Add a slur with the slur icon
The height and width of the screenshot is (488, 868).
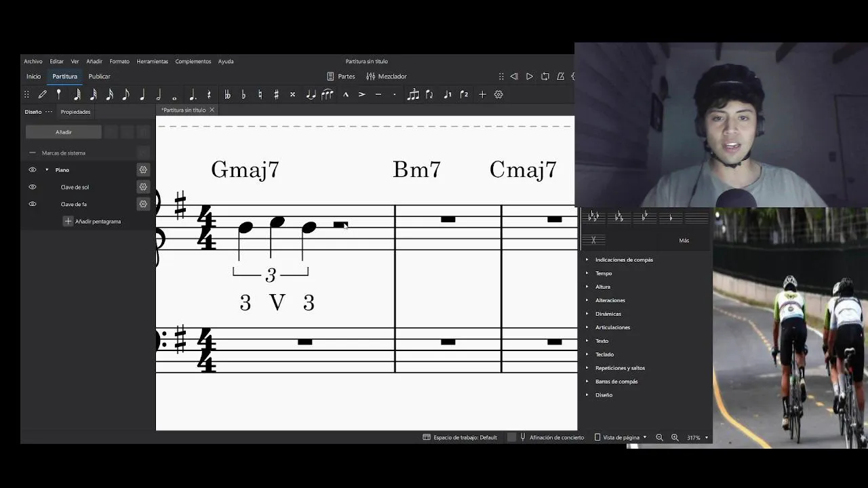328,95
